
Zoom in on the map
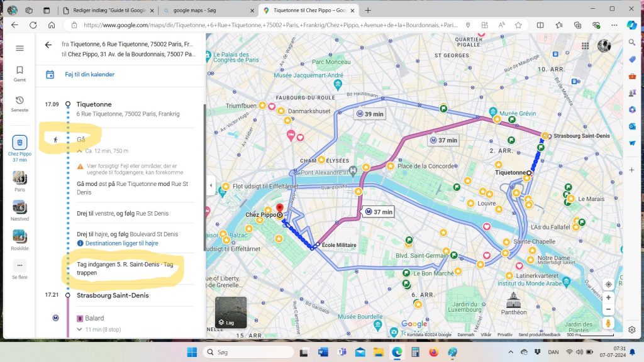click(x=608, y=297)
